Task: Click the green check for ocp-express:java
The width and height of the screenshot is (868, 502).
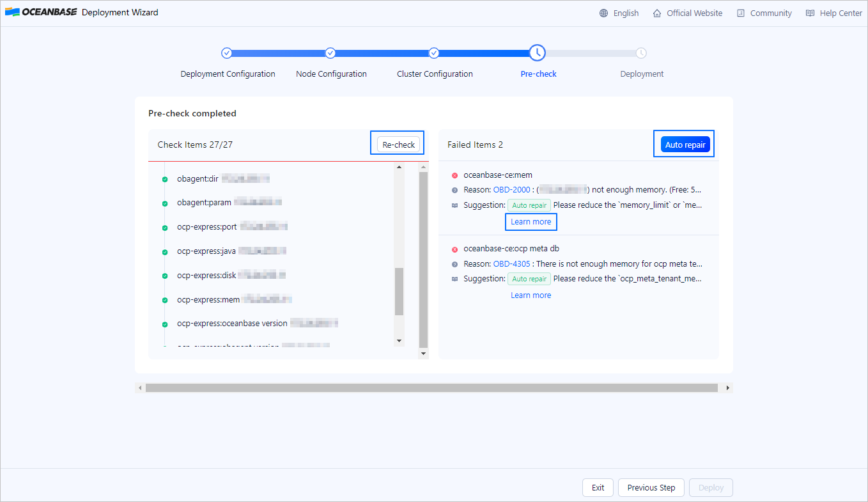Action: pos(165,252)
